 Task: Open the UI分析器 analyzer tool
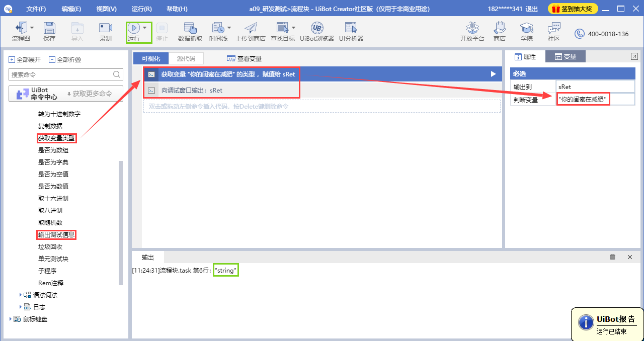(351, 31)
